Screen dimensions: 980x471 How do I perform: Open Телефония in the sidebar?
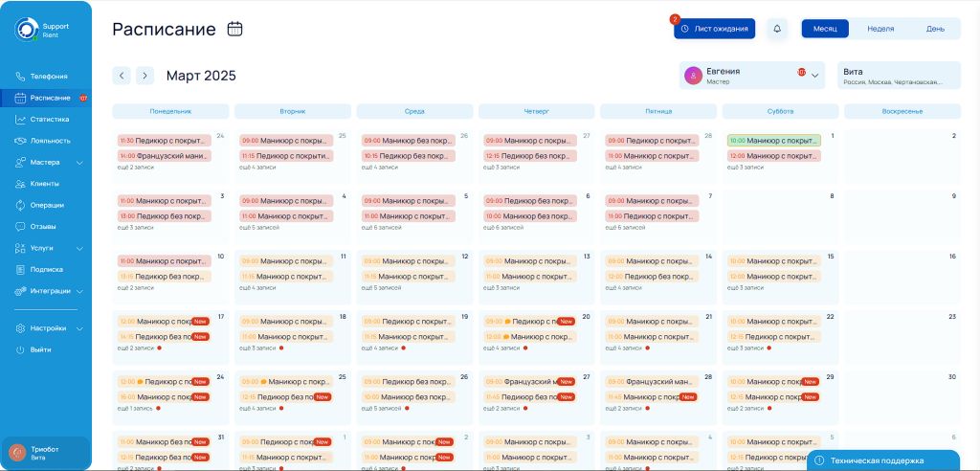coord(49,76)
